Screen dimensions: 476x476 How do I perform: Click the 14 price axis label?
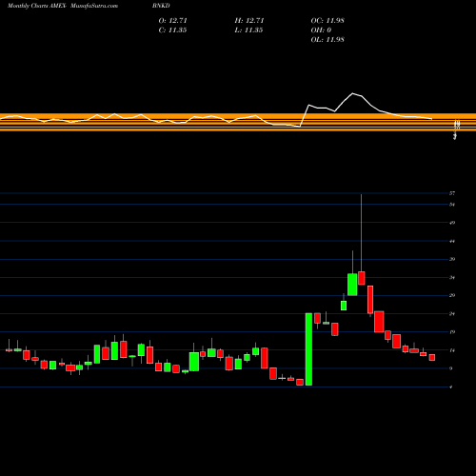(452, 350)
